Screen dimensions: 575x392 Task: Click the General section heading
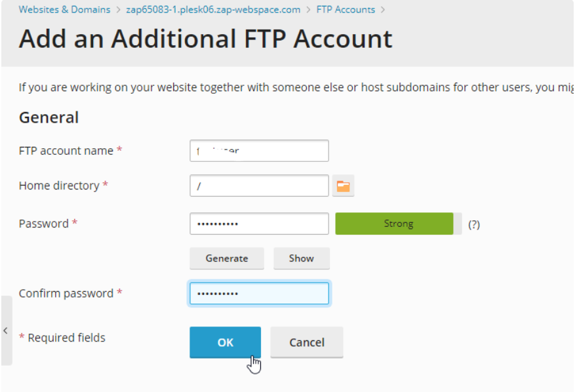click(x=49, y=117)
